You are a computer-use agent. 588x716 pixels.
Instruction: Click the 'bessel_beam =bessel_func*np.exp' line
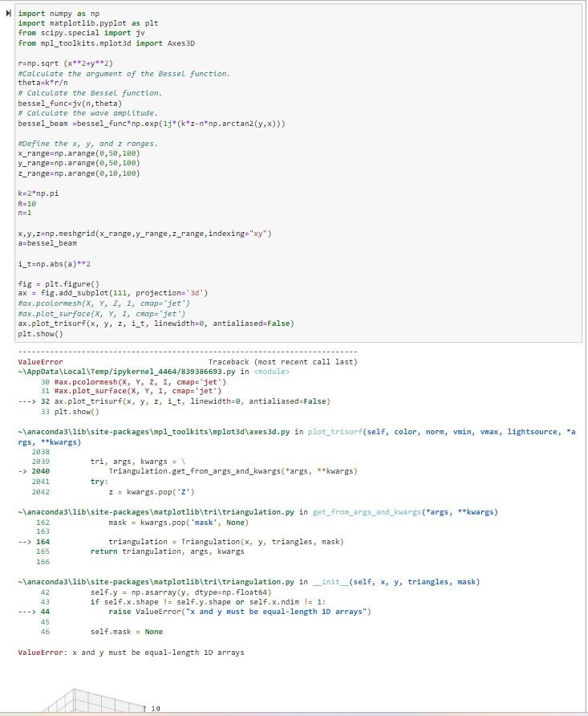(152, 124)
